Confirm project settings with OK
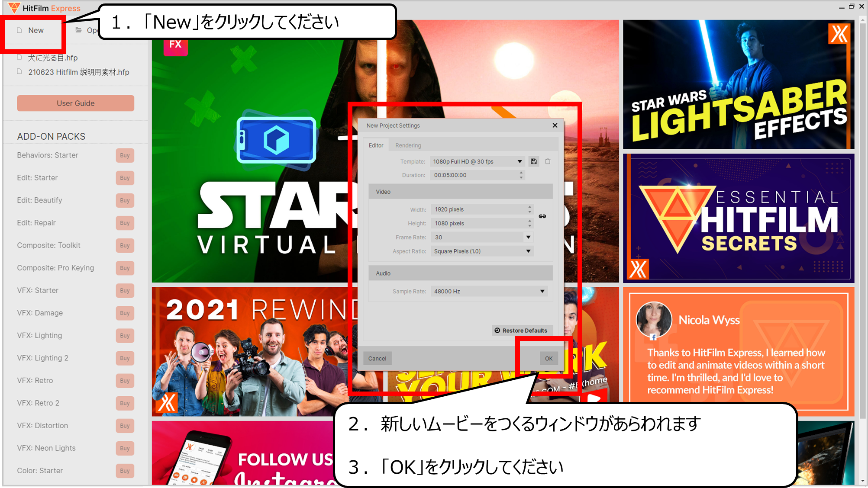868x488 pixels. pyautogui.click(x=549, y=359)
